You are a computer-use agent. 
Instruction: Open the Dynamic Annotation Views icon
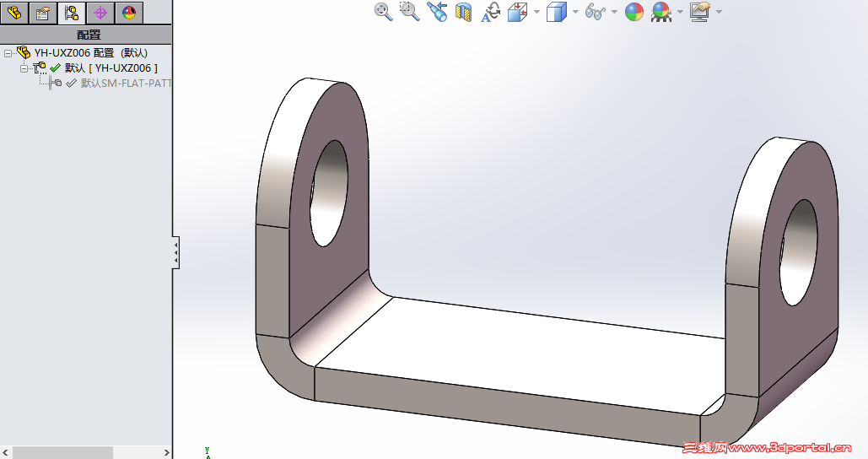click(x=490, y=12)
